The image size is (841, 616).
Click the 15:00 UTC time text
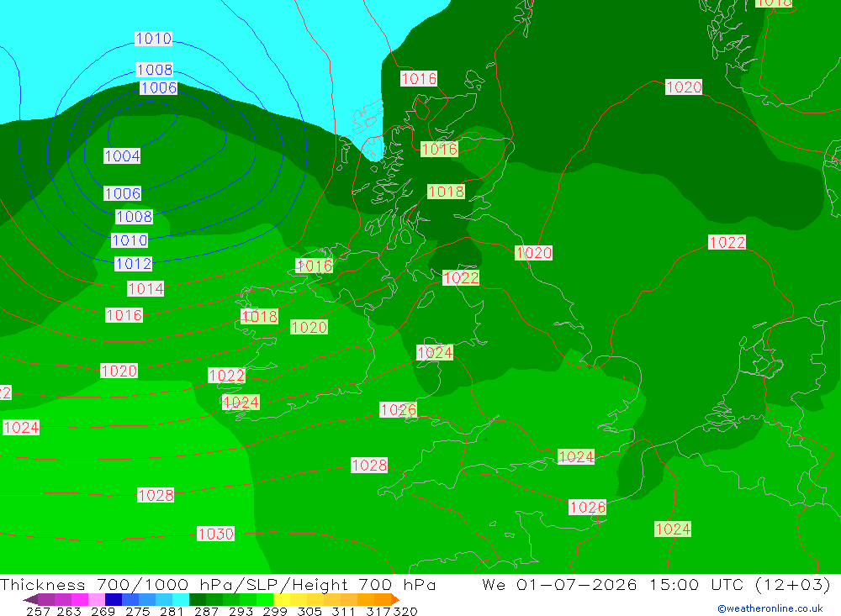coord(698,584)
